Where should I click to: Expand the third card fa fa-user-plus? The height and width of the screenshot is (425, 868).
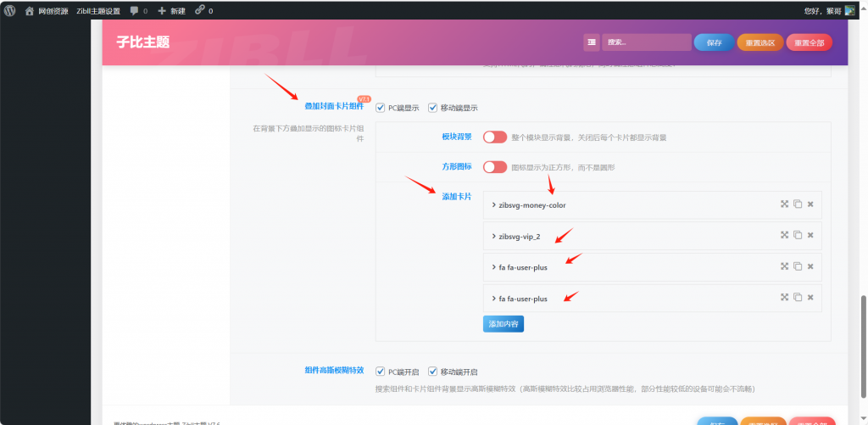pos(652,267)
